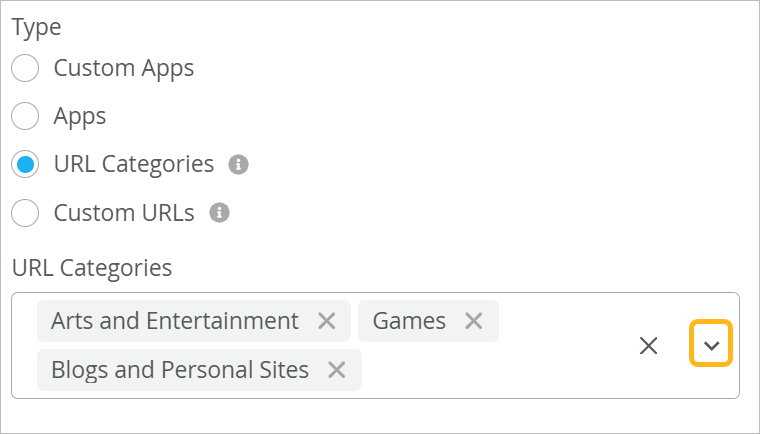
Task: Select the Custom Apps radio button
Action: coord(25,68)
